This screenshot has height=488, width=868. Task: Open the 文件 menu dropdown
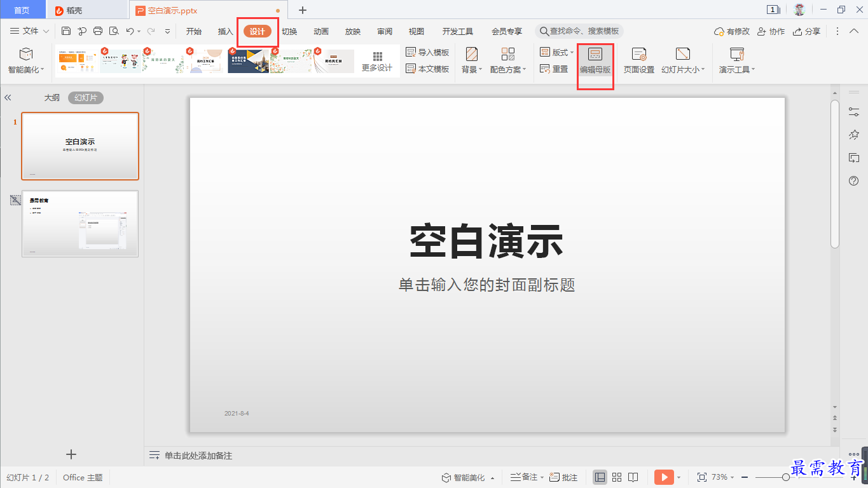pos(31,31)
